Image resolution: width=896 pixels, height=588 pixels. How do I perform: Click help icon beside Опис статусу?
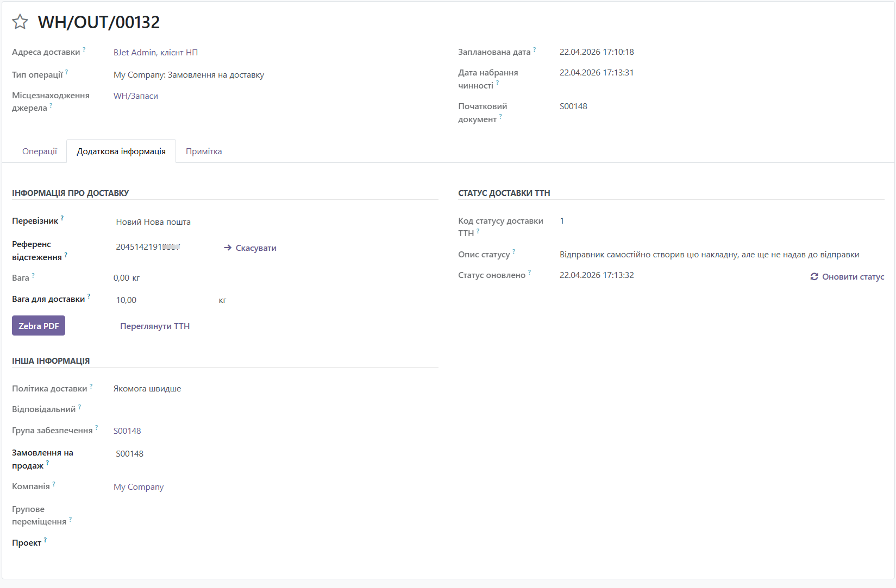[514, 252]
